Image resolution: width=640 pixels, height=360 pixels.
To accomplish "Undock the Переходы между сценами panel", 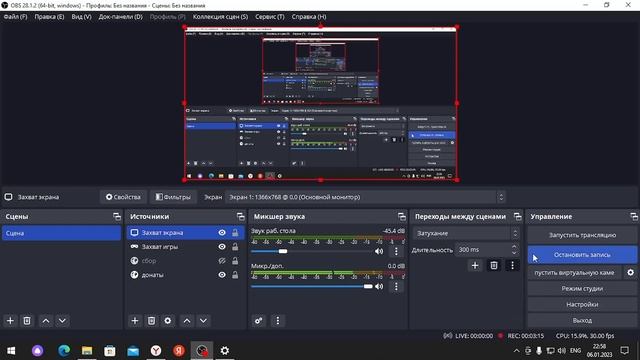I will 518,216.
